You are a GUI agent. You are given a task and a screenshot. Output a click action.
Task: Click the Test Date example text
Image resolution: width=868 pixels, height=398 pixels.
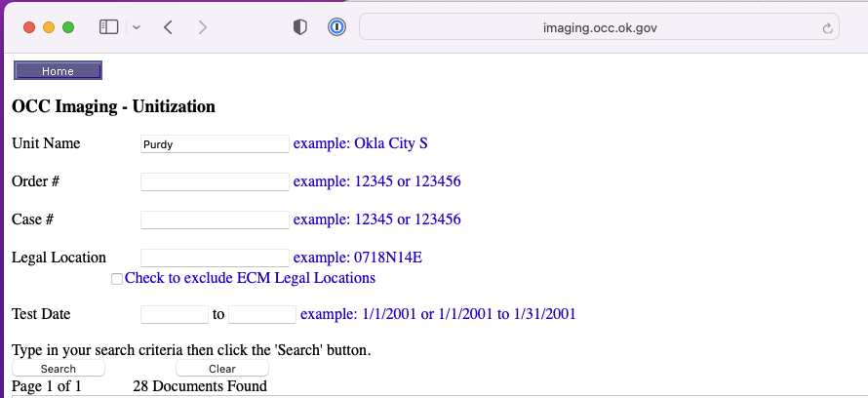(438, 314)
